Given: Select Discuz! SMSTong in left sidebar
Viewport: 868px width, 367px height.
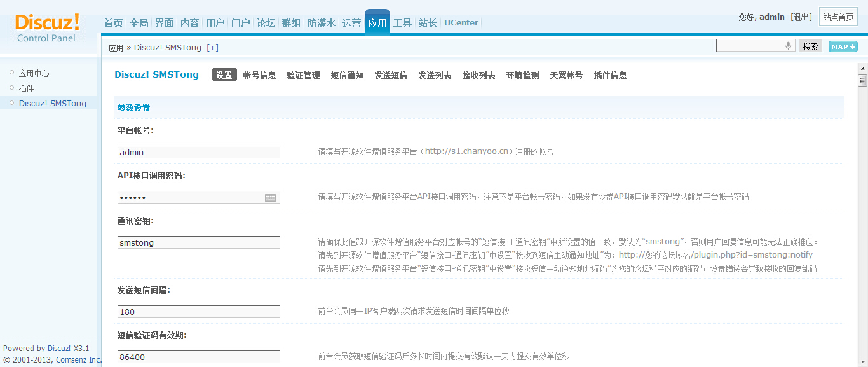Looking at the screenshot, I should click(x=52, y=103).
